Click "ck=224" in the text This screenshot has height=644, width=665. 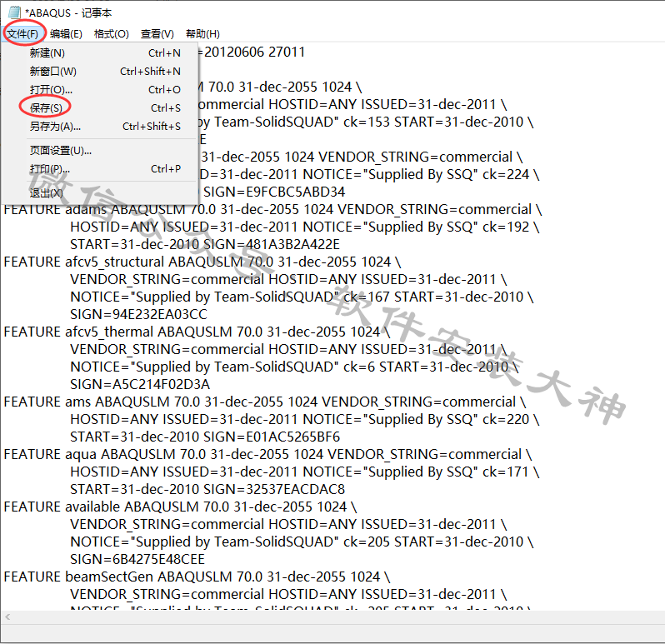click(506, 175)
